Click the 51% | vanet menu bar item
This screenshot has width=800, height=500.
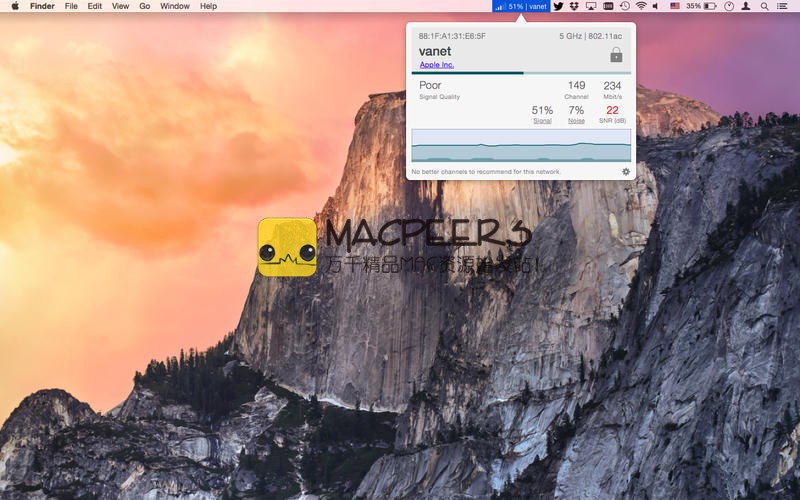[521, 6]
